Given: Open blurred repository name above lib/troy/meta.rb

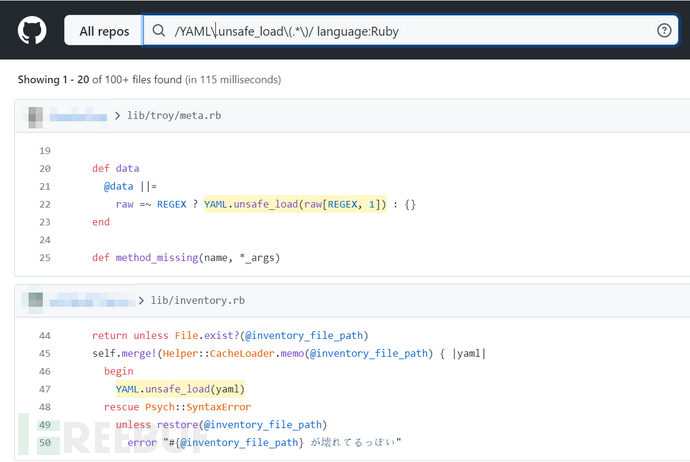Looking at the screenshot, I should (78, 117).
